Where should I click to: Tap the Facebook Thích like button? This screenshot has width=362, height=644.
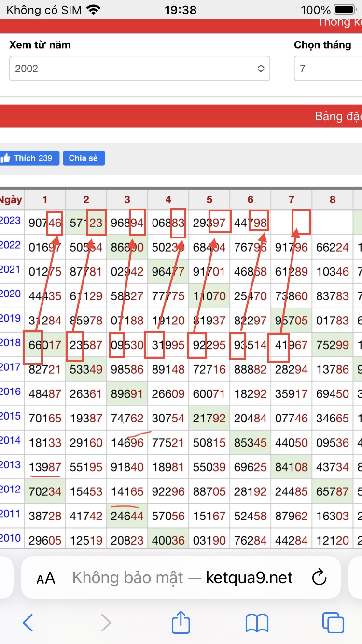(30, 158)
